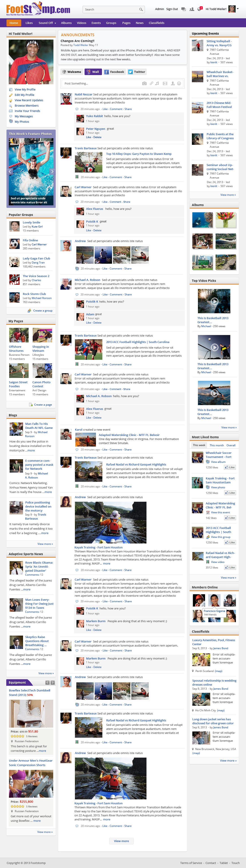
Task: Switch to the Twitter tab
Action: [136, 72]
